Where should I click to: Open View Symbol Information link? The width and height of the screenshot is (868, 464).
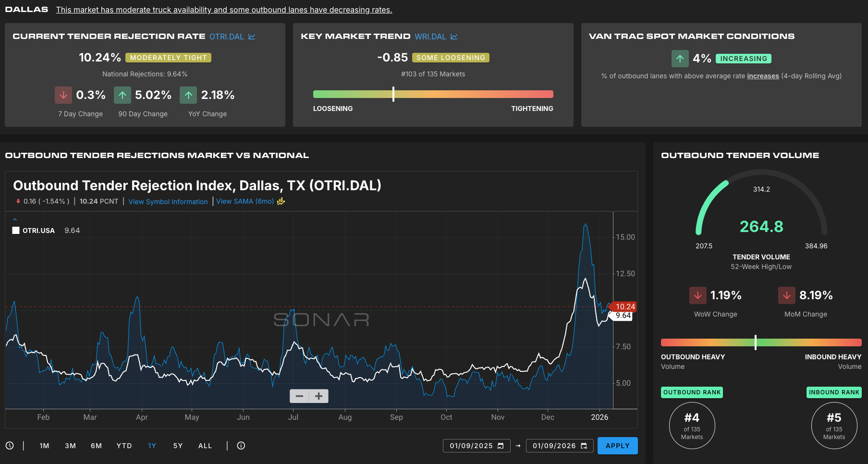pyautogui.click(x=168, y=202)
